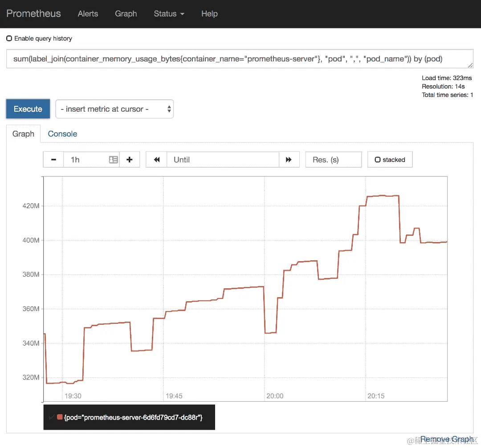This screenshot has height=448, width=481.
Task: Click the red legend swatch for pod series
Action: tap(60, 417)
